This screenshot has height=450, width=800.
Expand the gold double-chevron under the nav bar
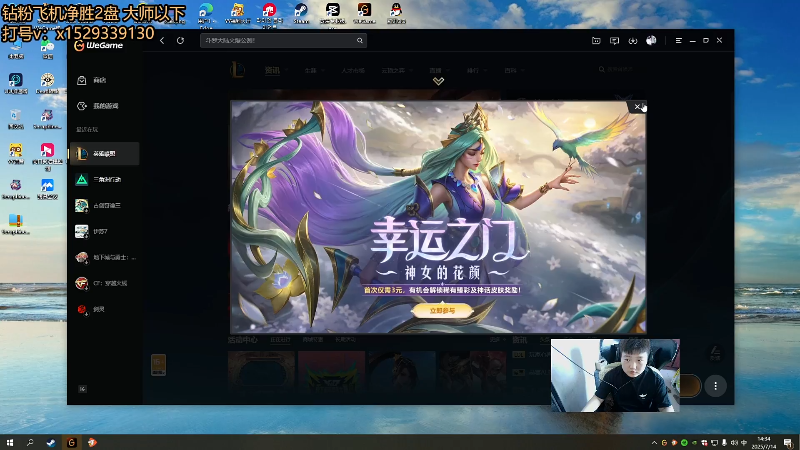tap(438, 81)
